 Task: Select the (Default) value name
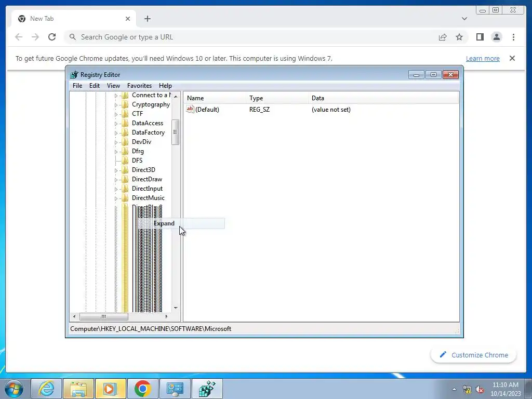[x=207, y=110]
